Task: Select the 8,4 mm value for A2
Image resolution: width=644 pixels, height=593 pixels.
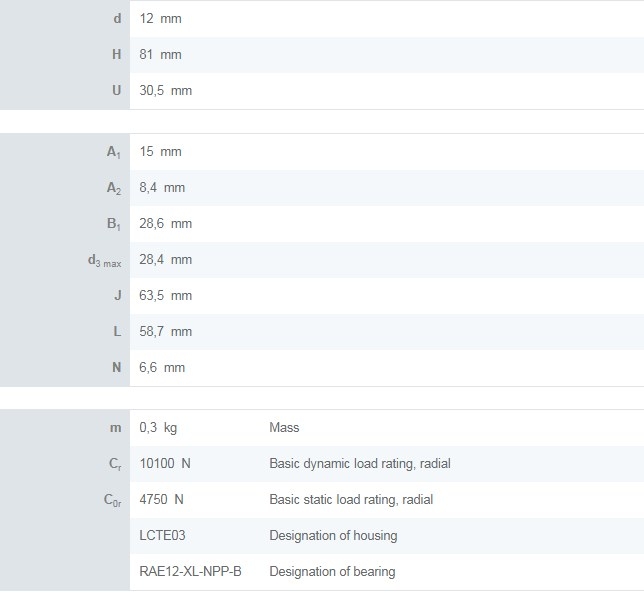Action: click(162, 188)
